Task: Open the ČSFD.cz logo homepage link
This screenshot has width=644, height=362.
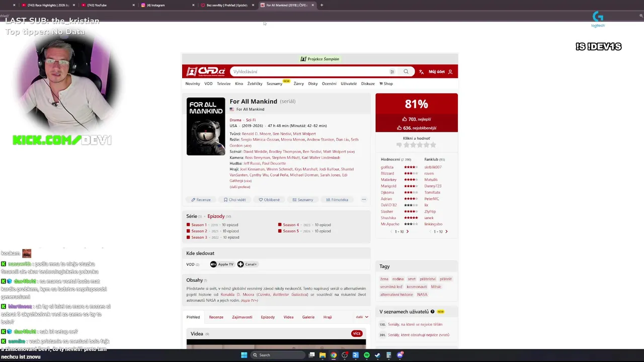Action: click(206, 71)
